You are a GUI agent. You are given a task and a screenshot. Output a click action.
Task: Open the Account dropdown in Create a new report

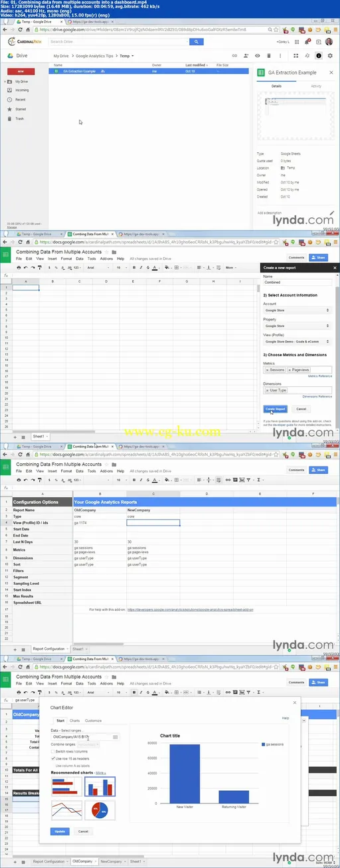coord(297,310)
